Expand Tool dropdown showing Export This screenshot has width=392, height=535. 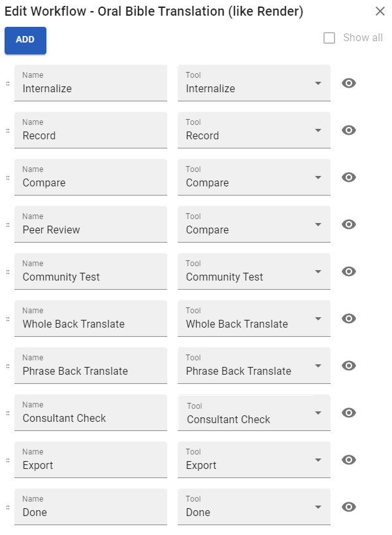click(254, 460)
